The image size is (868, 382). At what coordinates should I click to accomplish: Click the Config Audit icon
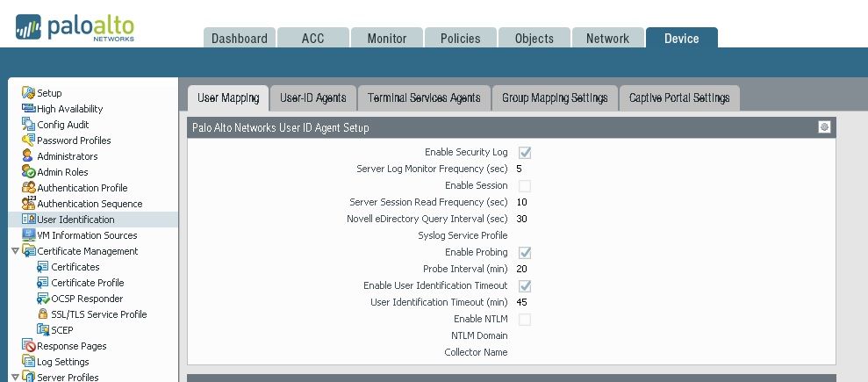(29, 125)
